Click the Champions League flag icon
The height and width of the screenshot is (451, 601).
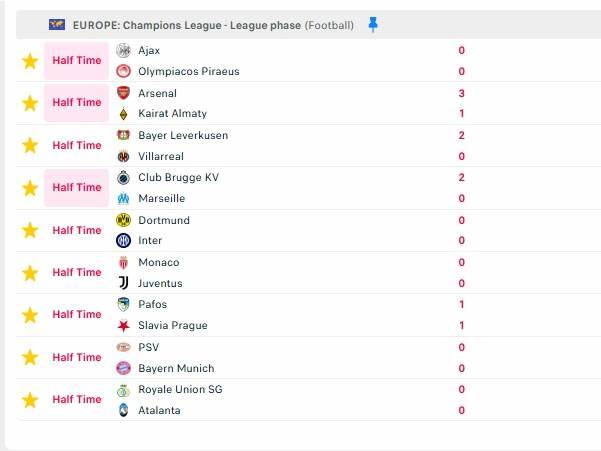pyautogui.click(x=57, y=24)
